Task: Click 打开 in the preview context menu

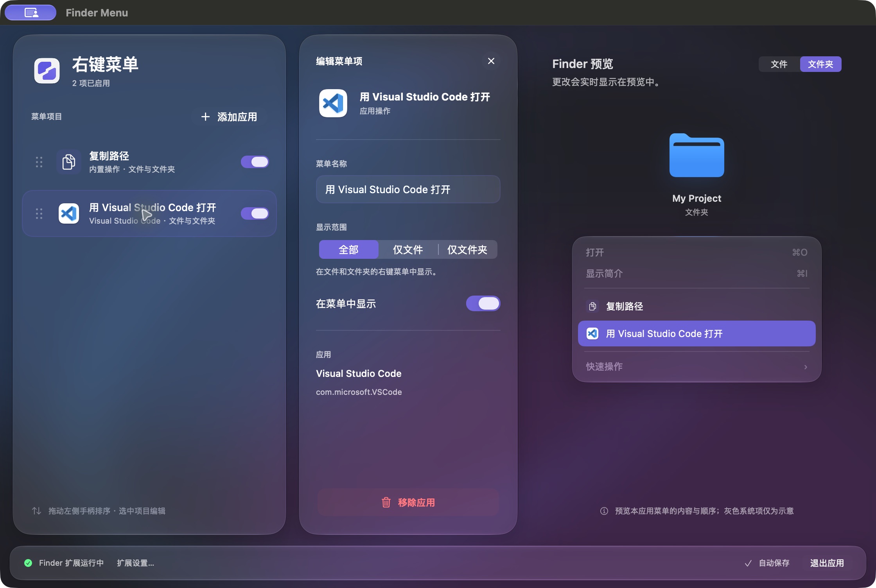Action: pos(696,252)
